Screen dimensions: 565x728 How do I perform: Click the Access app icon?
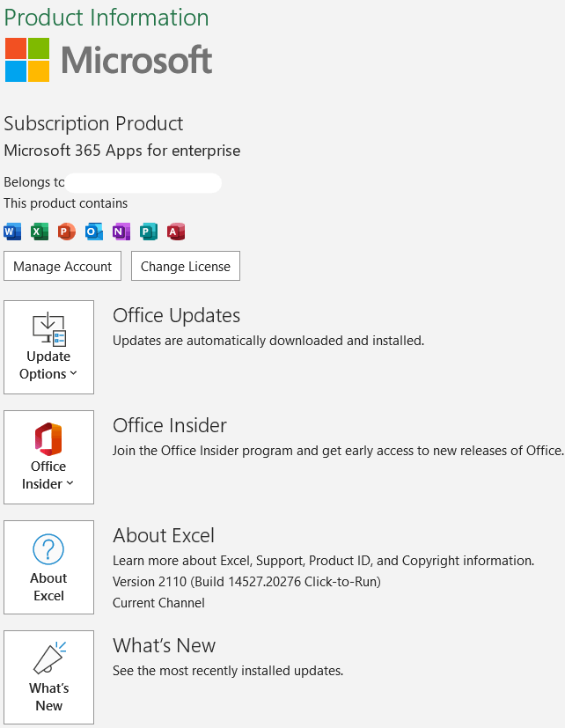coord(176,232)
